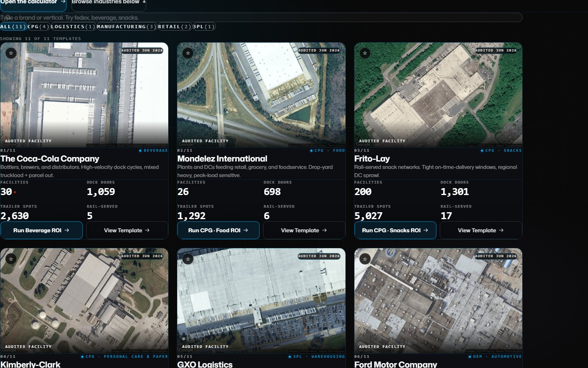Click the CPG · SNACKS category tag
Screen dimensions: 588x368
coord(501,150)
